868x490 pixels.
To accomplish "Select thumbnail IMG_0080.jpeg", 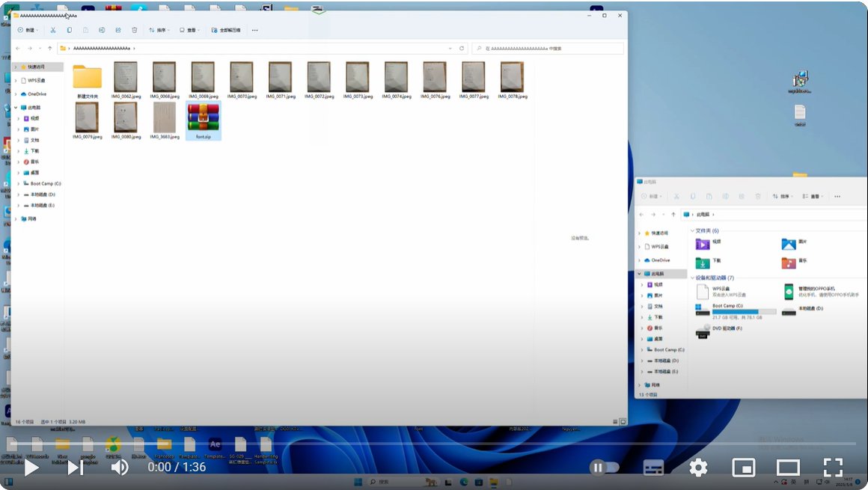I will [x=126, y=120].
